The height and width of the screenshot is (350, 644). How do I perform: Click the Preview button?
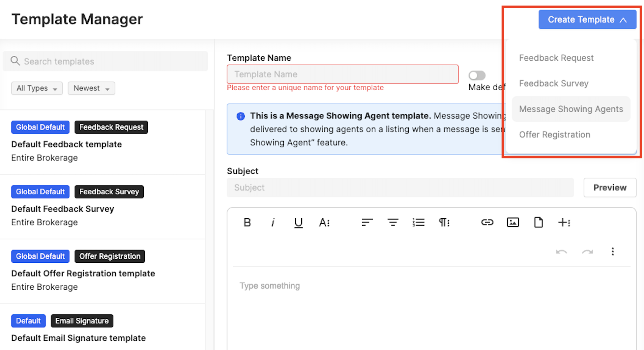click(610, 188)
